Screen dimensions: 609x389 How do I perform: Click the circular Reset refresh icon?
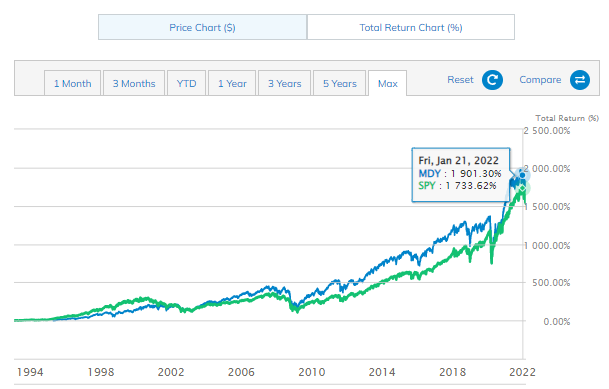(x=492, y=80)
